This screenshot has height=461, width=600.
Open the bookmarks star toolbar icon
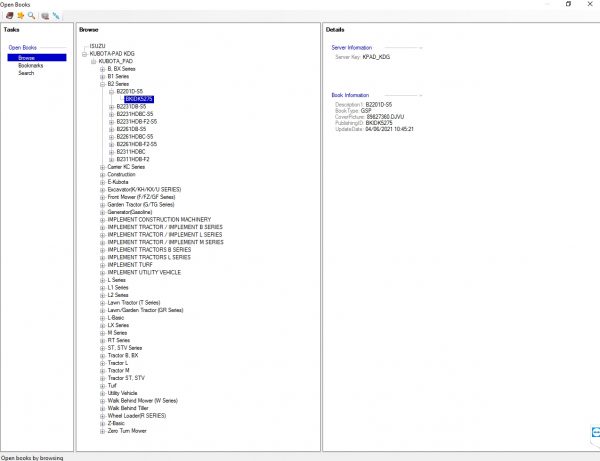tap(21, 16)
